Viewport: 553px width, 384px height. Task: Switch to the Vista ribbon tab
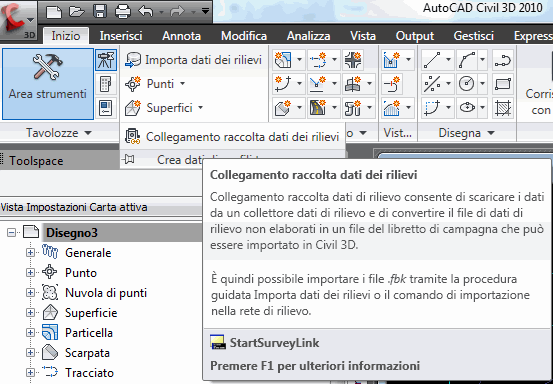(363, 36)
